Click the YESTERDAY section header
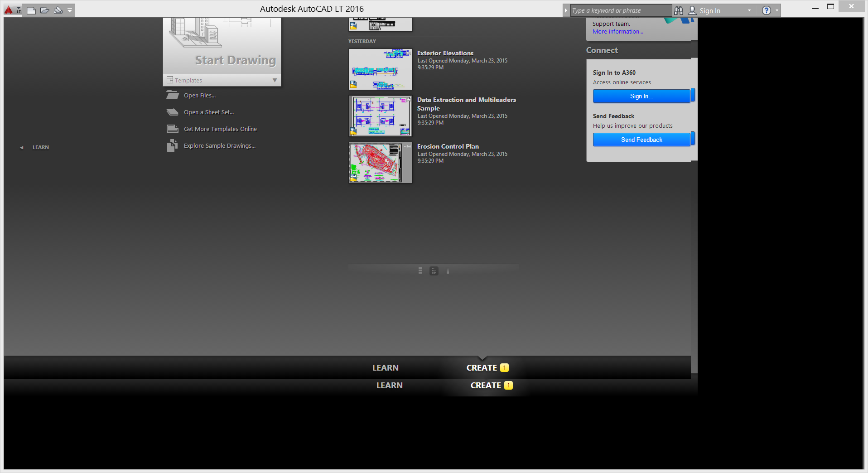Screen dimensions: 868x473 [x=362, y=41]
